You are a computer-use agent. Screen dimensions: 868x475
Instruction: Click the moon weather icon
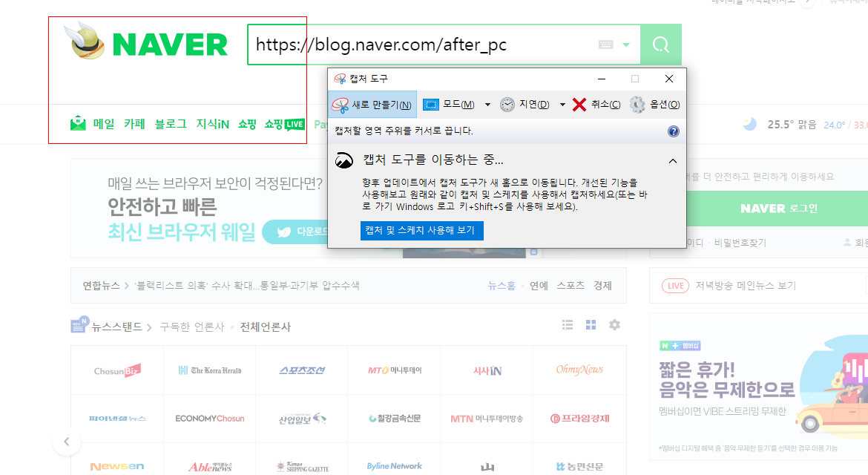[x=749, y=124]
